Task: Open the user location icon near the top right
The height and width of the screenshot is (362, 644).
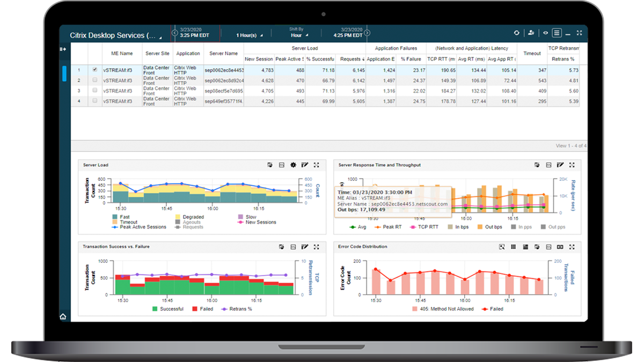Action: coord(530,33)
